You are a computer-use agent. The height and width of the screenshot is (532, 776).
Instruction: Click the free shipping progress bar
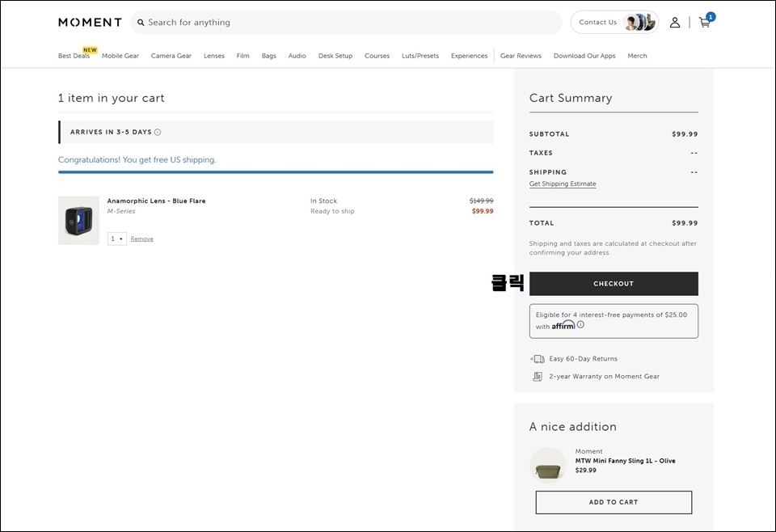click(276, 172)
